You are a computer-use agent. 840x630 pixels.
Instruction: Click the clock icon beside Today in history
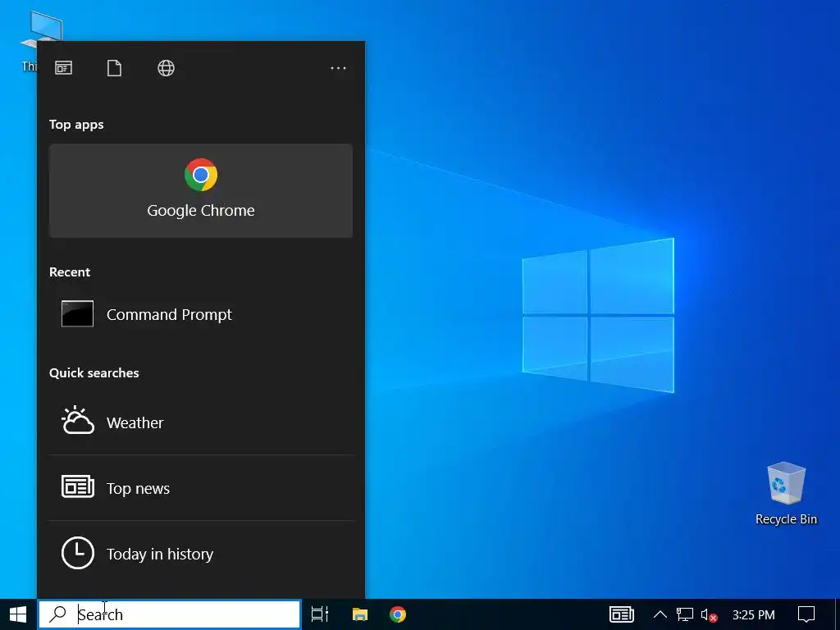point(78,553)
